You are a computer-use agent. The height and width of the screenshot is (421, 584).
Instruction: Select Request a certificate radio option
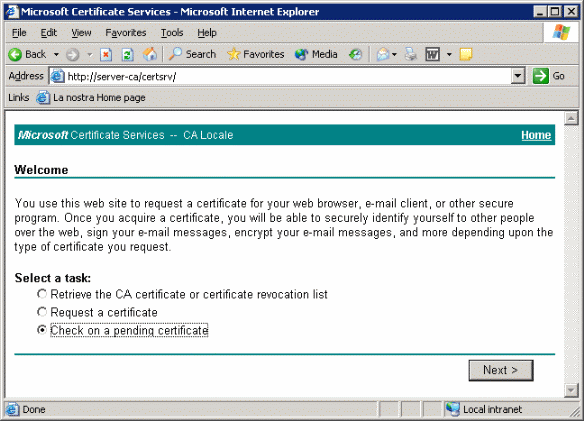42,311
